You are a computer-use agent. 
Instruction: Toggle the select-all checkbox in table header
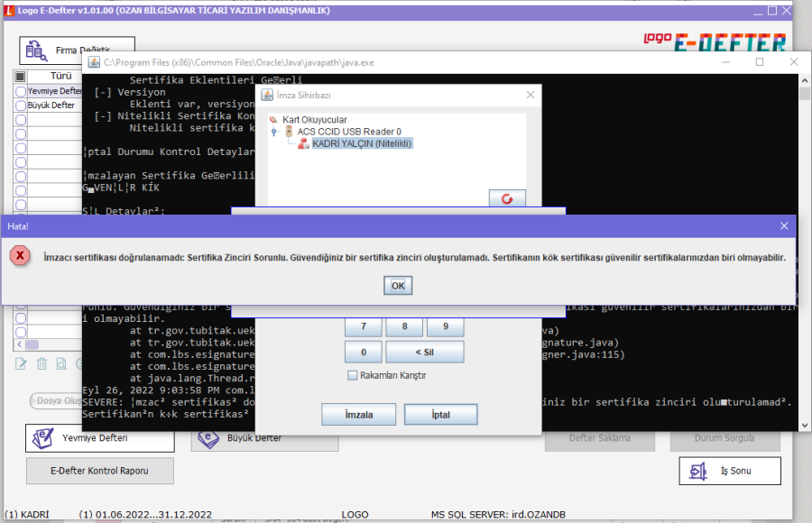(21, 77)
